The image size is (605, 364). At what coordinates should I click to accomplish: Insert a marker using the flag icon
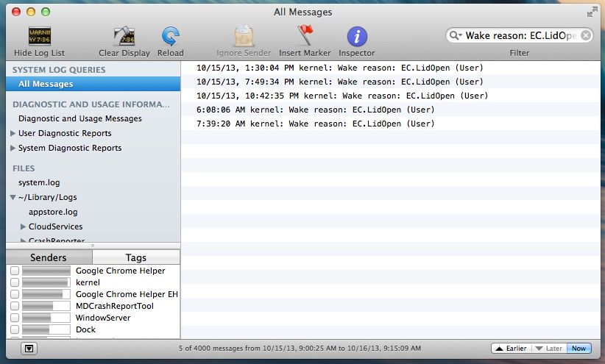[305, 37]
